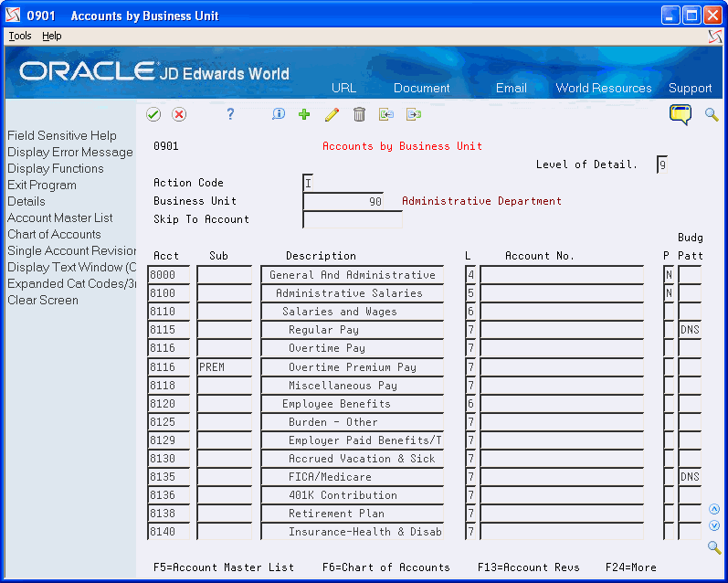Click the page up arrow icon
The height and width of the screenshot is (583, 728).
(714, 509)
